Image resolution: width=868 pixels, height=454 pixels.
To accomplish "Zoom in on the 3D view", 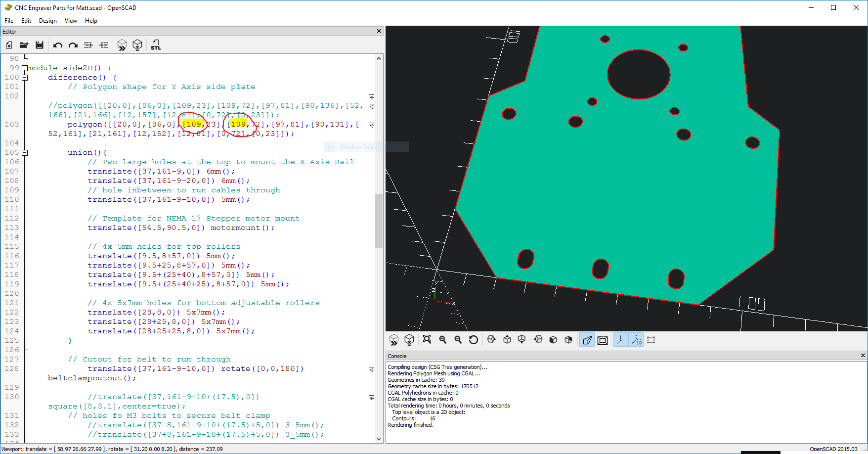I will (x=443, y=340).
